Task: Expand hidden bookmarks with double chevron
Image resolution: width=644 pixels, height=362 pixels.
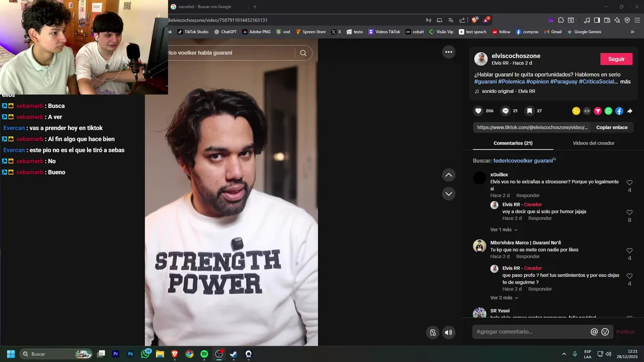Action: coord(632,32)
